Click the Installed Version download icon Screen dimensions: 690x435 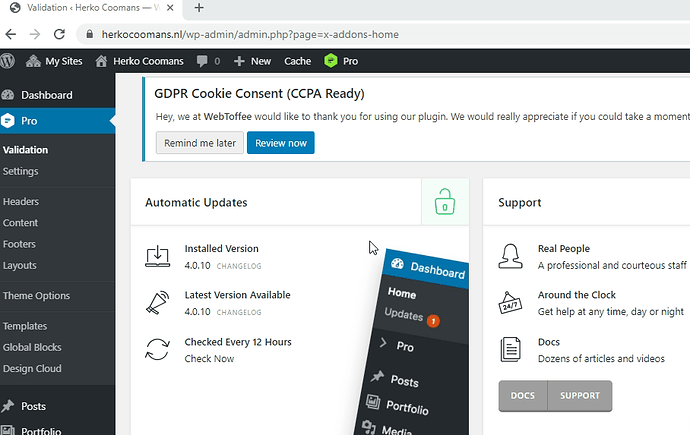tap(158, 256)
